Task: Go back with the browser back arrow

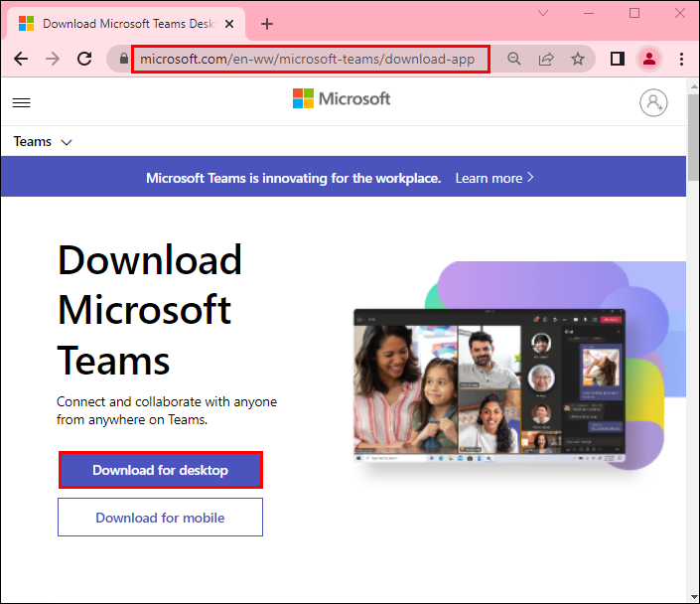Action: point(21,59)
